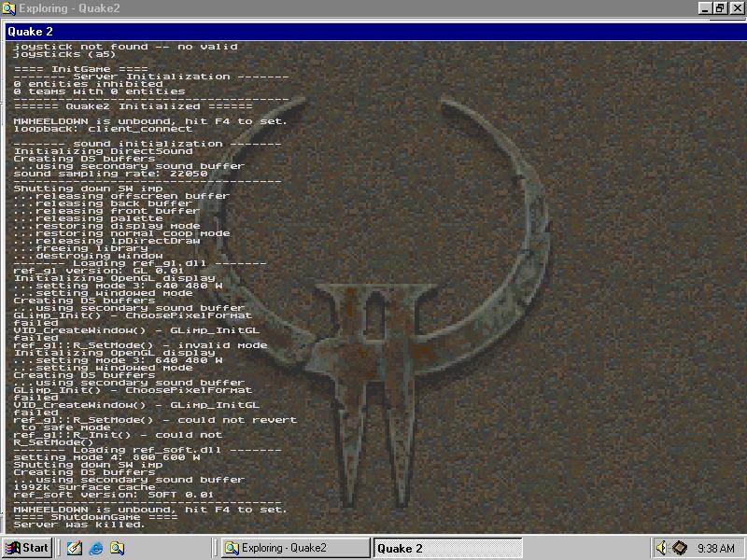Image resolution: width=747 pixels, height=560 pixels.
Task: Click the Show Desktop quick launch icon
Action: point(74,548)
